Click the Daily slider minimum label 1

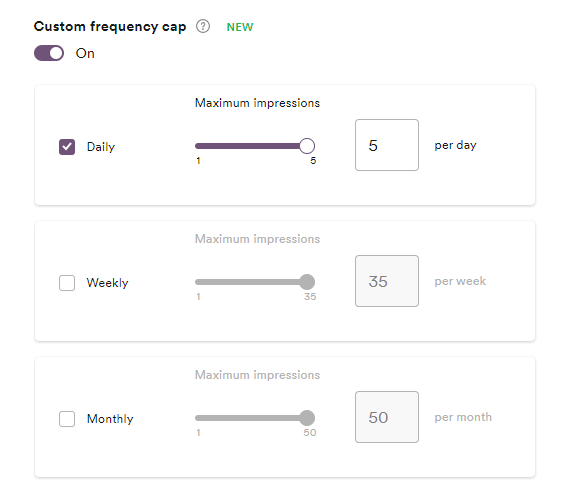[x=199, y=161]
